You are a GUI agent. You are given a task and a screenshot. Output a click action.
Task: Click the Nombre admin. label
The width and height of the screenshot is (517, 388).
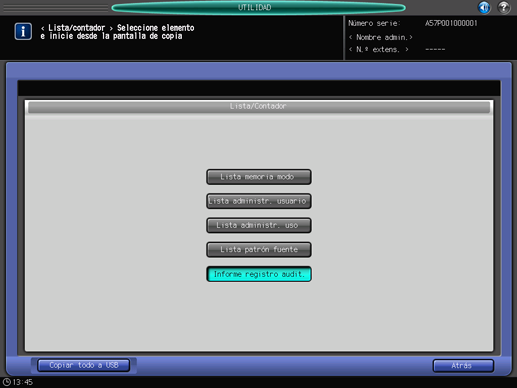pyautogui.click(x=381, y=37)
